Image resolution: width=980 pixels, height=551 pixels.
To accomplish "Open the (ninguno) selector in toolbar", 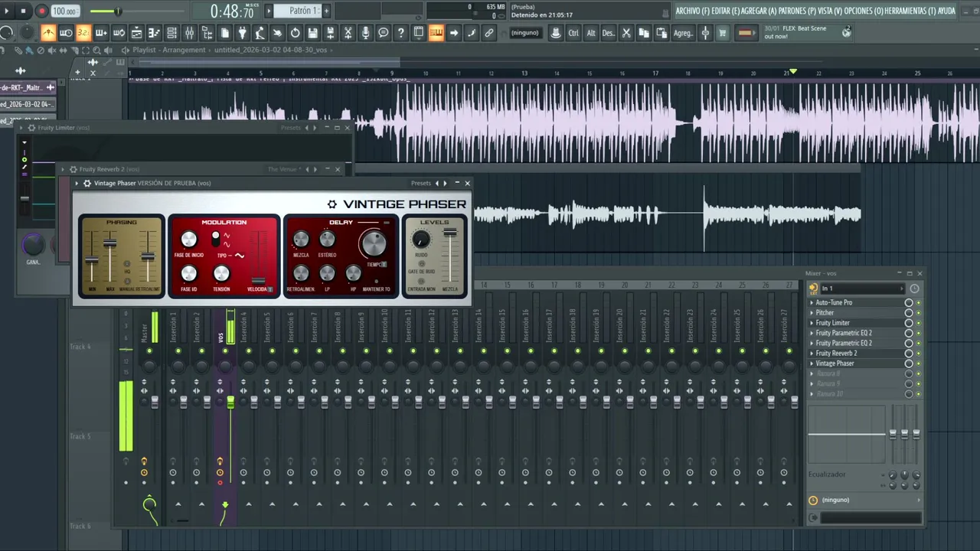I will [x=525, y=33].
